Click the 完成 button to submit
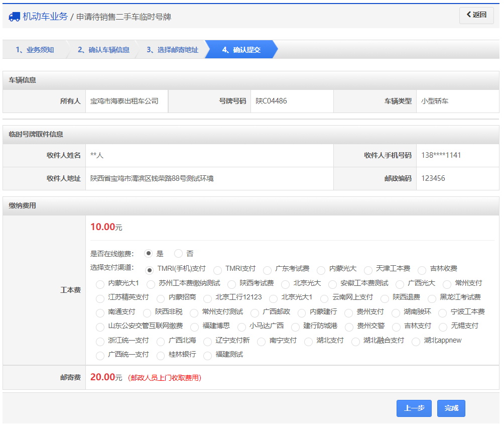The width and height of the screenshot is (504, 426). [x=450, y=408]
